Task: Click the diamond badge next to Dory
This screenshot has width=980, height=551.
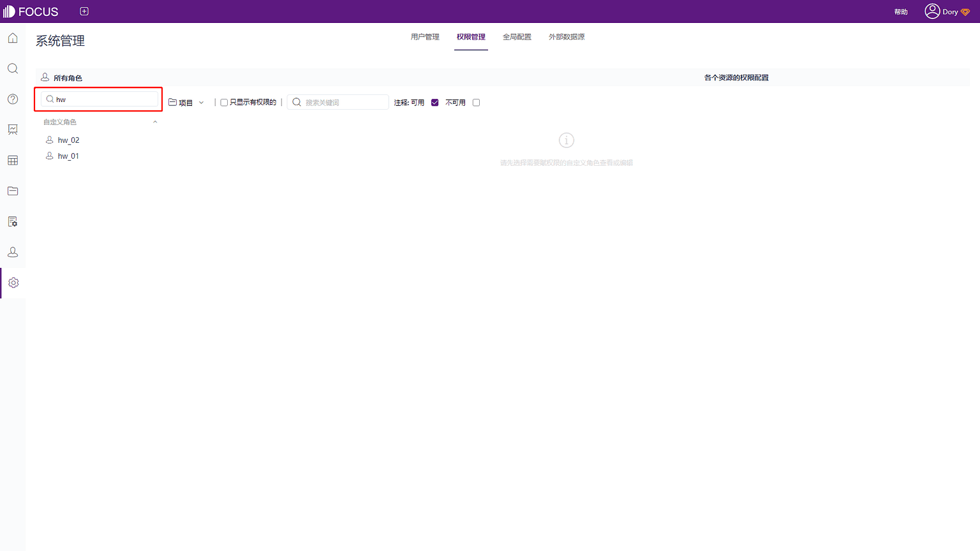Action: pyautogui.click(x=965, y=12)
